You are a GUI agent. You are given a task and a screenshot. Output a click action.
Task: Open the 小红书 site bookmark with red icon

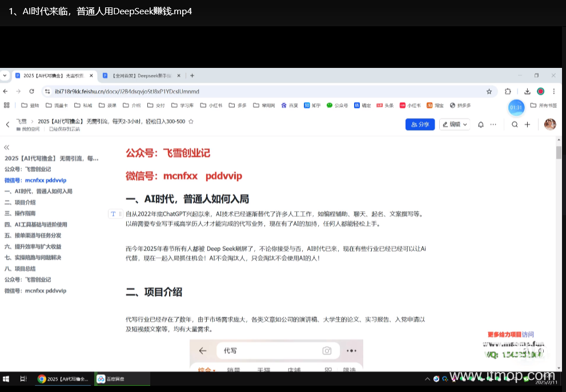[410, 106]
